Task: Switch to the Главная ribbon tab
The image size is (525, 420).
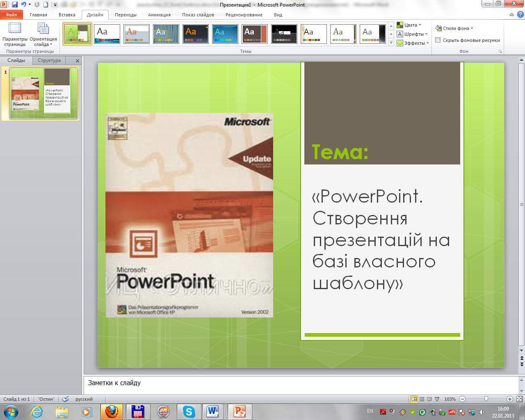Action: click(x=39, y=15)
